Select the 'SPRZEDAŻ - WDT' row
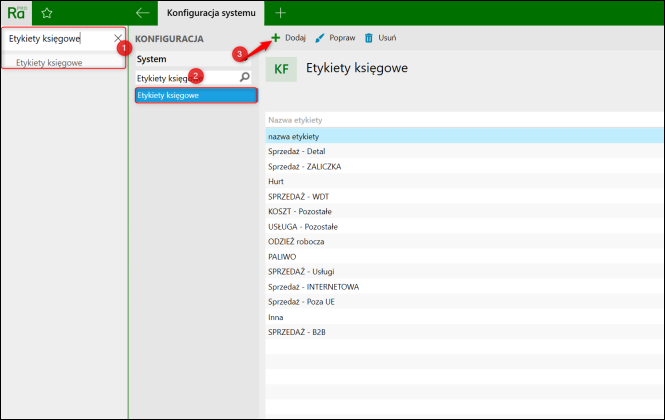The height and width of the screenshot is (420, 665). tap(465, 196)
